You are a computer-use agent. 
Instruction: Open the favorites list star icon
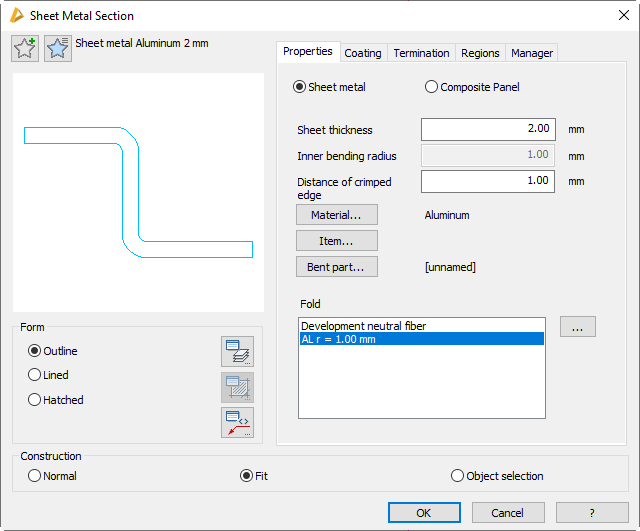tap(58, 48)
